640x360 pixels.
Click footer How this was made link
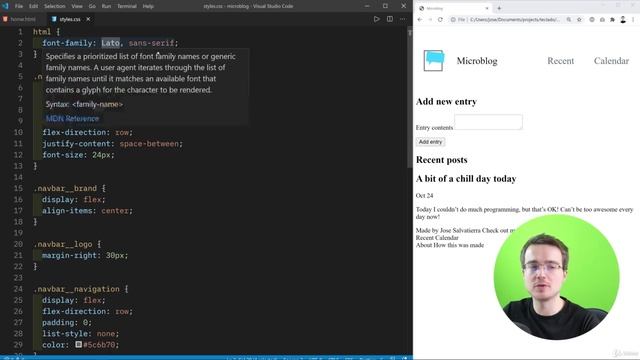point(459,245)
